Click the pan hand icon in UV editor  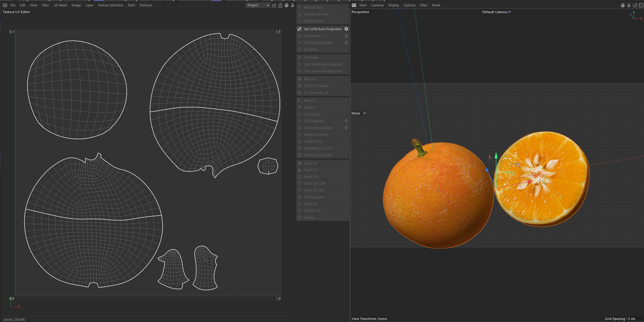(x=286, y=5)
